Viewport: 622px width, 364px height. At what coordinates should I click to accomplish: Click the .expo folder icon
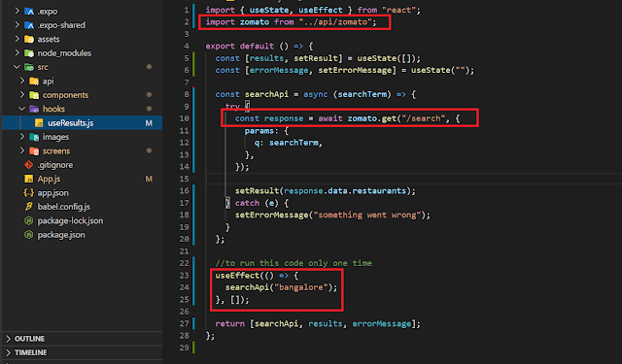[29, 11]
